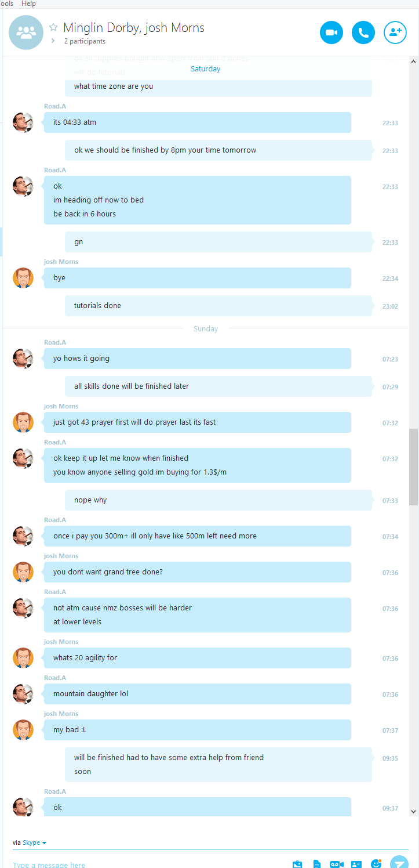This screenshot has width=419, height=868.
Task: Click josh Morns' avatar next to 'bye' message
Action: point(23,278)
